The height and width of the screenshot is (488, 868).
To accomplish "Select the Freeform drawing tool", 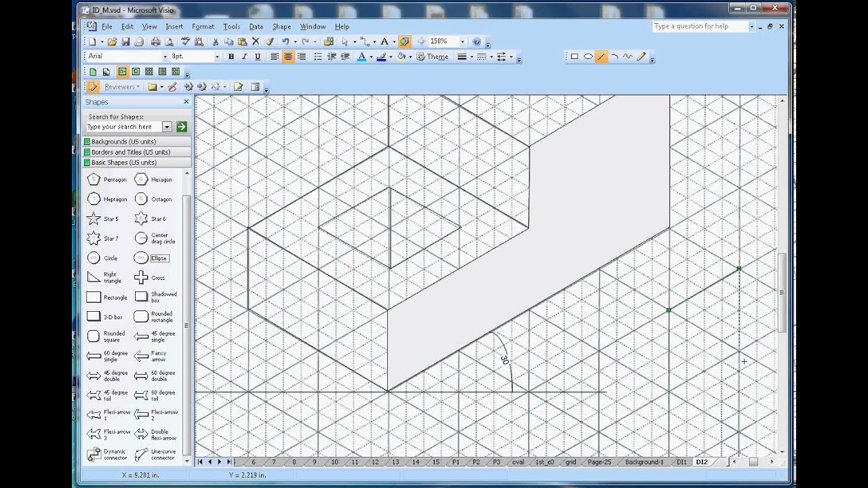I will (628, 57).
